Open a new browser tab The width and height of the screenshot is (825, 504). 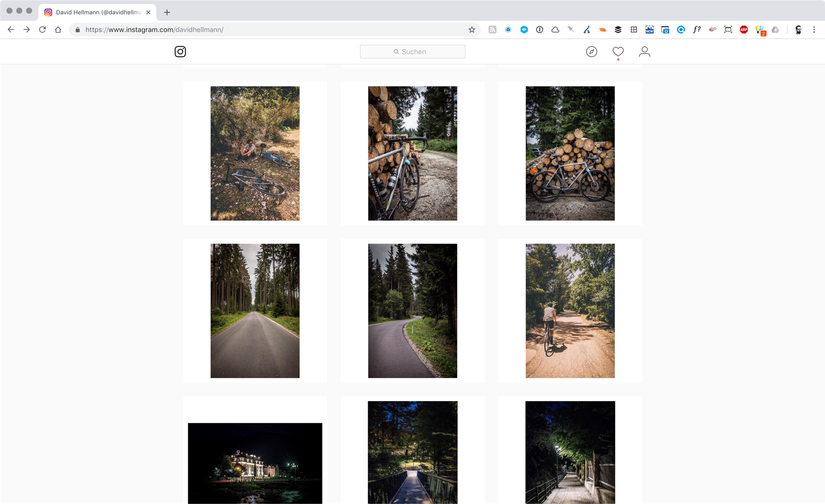[167, 12]
